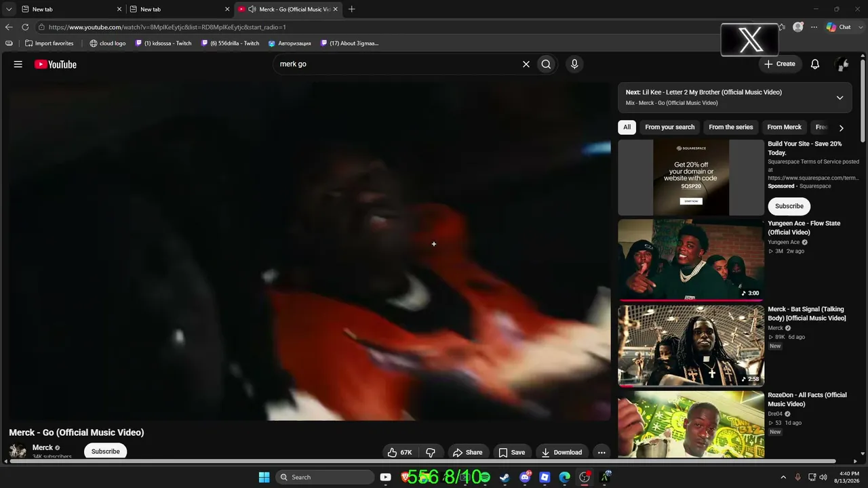The image size is (868, 488).
Task: Expand the Next up mix queue chevron
Action: tap(840, 98)
